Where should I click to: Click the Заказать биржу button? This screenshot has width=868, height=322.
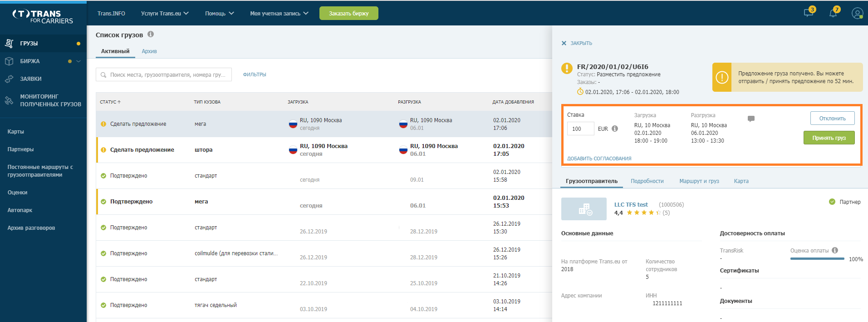[348, 13]
